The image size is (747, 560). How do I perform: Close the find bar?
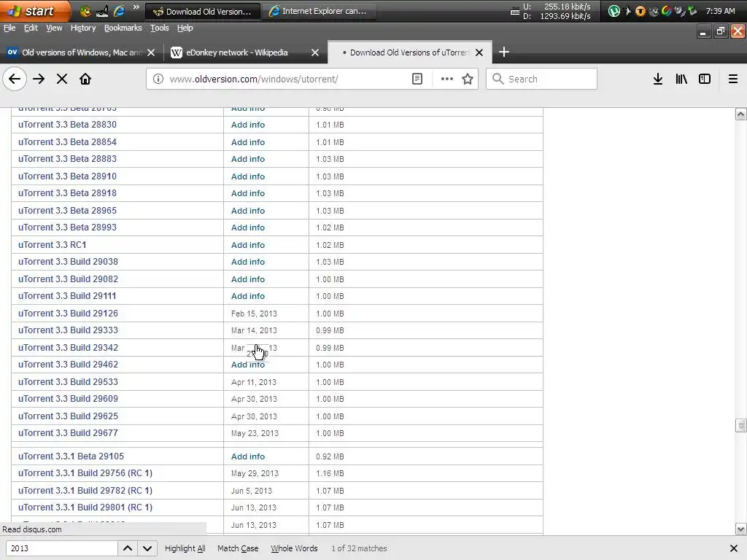(734, 548)
